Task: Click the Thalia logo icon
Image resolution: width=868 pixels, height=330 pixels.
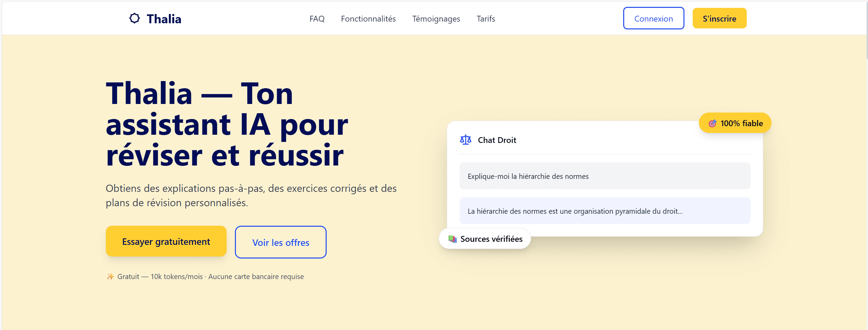Action: tap(134, 18)
